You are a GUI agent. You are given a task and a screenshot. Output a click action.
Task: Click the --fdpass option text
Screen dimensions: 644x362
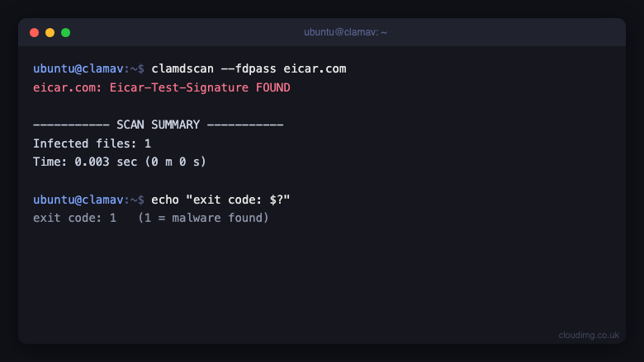[x=249, y=69]
